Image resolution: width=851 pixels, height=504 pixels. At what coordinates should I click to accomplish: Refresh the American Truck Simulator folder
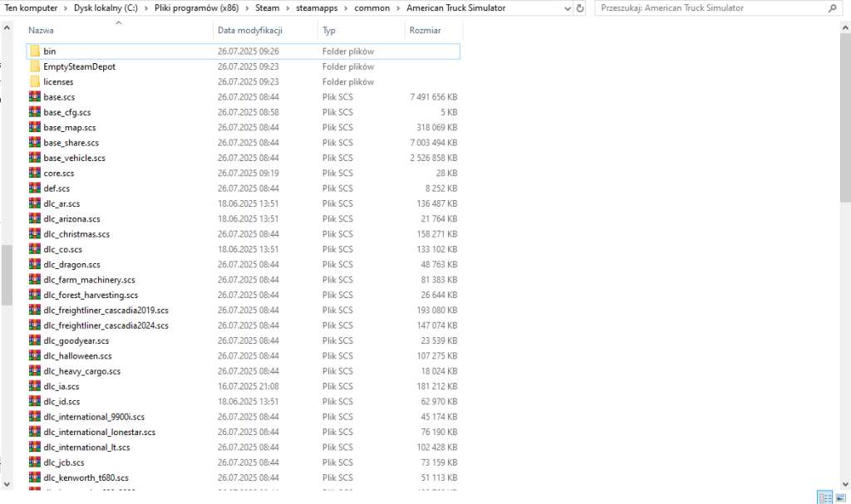pyautogui.click(x=579, y=8)
